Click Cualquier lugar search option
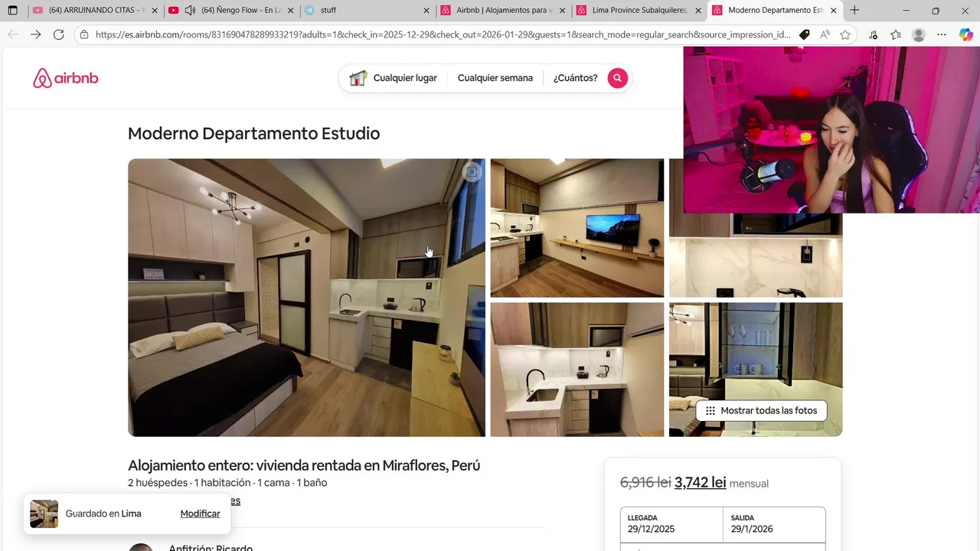The image size is (980, 551). click(405, 78)
